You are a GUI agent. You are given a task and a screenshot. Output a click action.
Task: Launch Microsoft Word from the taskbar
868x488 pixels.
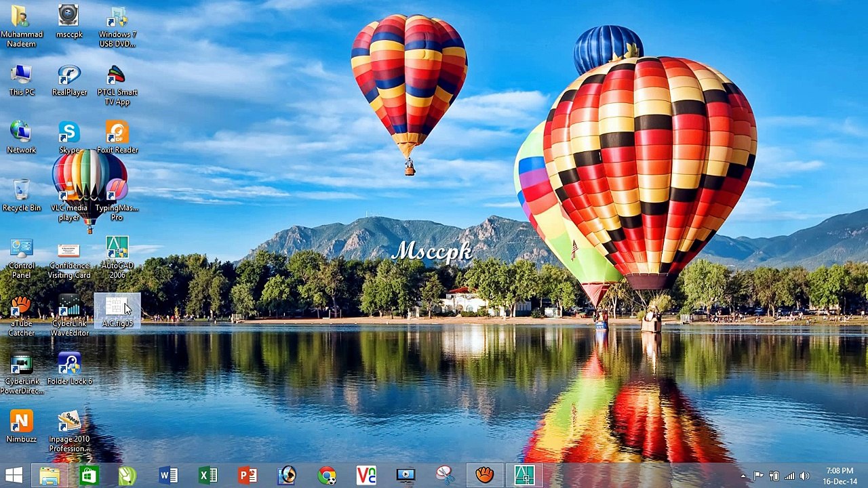tap(168, 475)
